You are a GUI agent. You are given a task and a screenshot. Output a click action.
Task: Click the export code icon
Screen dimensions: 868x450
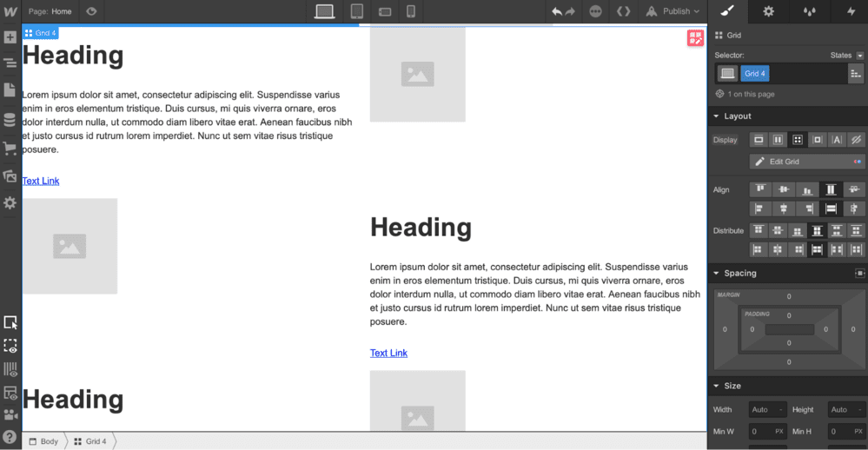[623, 11]
